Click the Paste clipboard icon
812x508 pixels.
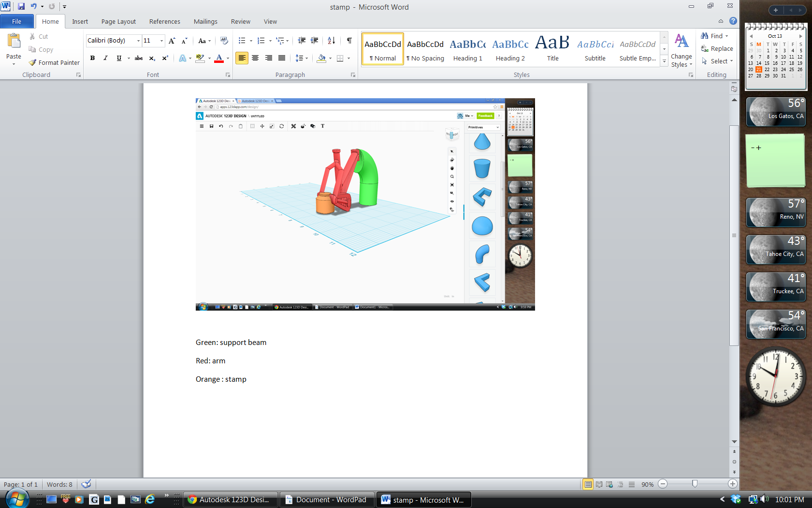(x=14, y=41)
